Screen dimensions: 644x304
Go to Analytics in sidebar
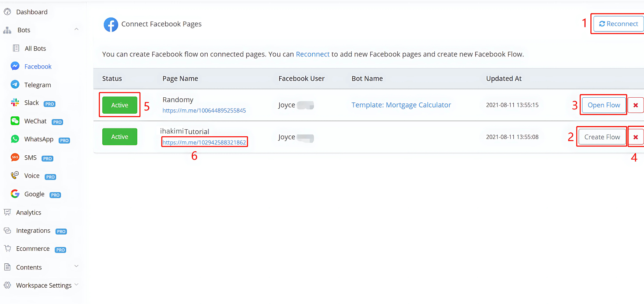28,213
